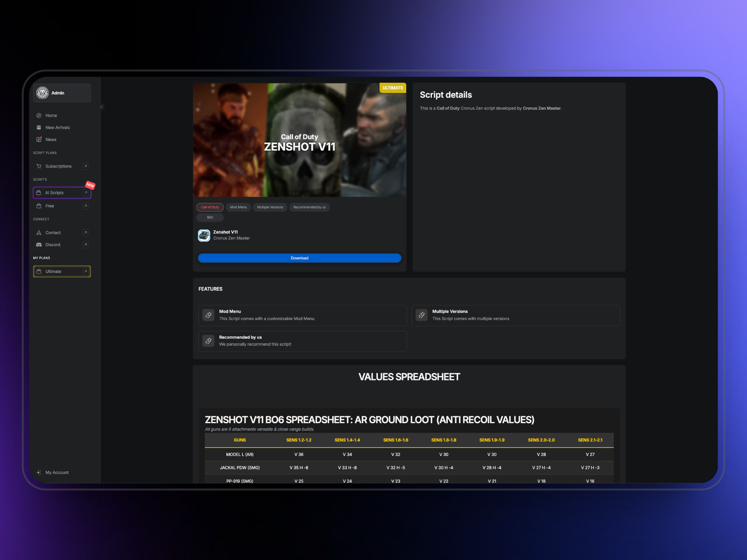This screenshot has width=747, height=560.
Task: Click the Admin profile button
Action: [x=62, y=93]
